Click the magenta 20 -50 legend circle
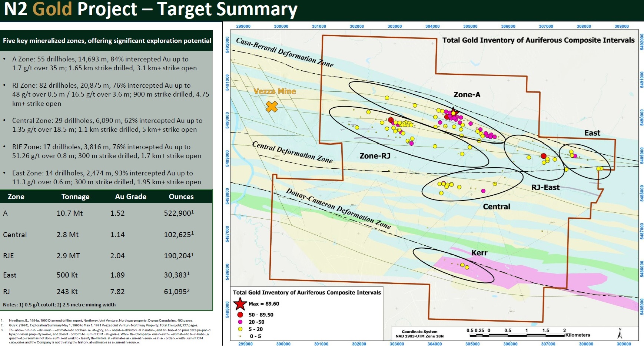Screen dimensions: 644x346 [240, 322]
